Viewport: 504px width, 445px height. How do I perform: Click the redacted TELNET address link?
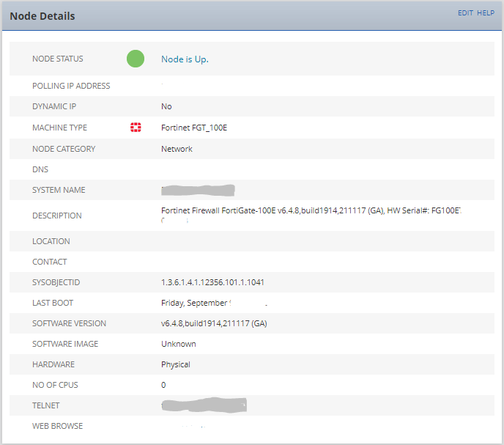[x=204, y=405]
